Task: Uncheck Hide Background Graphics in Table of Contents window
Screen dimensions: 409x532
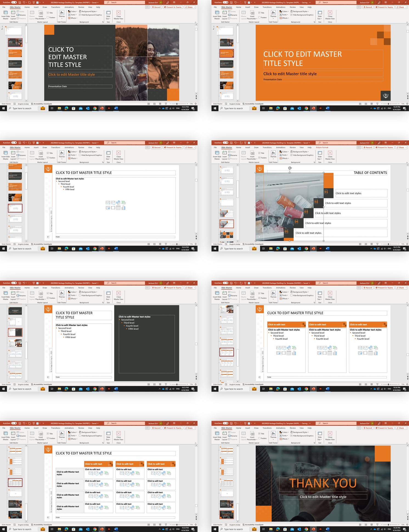Action: [x=291, y=155]
